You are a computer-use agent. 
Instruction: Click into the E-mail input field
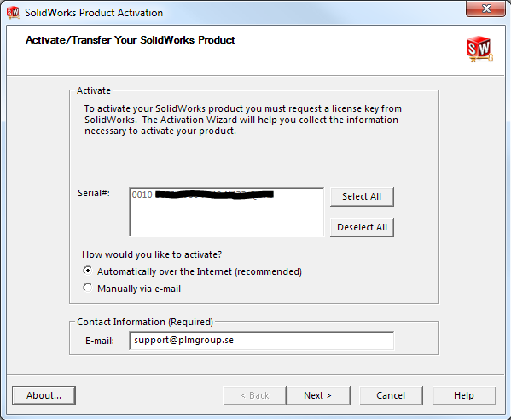pyautogui.click(x=261, y=341)
